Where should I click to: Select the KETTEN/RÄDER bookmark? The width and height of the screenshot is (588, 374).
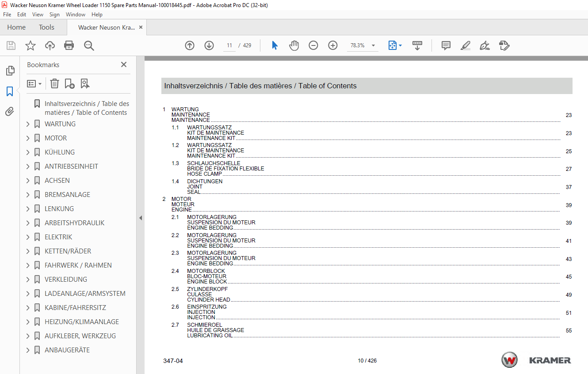coord(68,251)
